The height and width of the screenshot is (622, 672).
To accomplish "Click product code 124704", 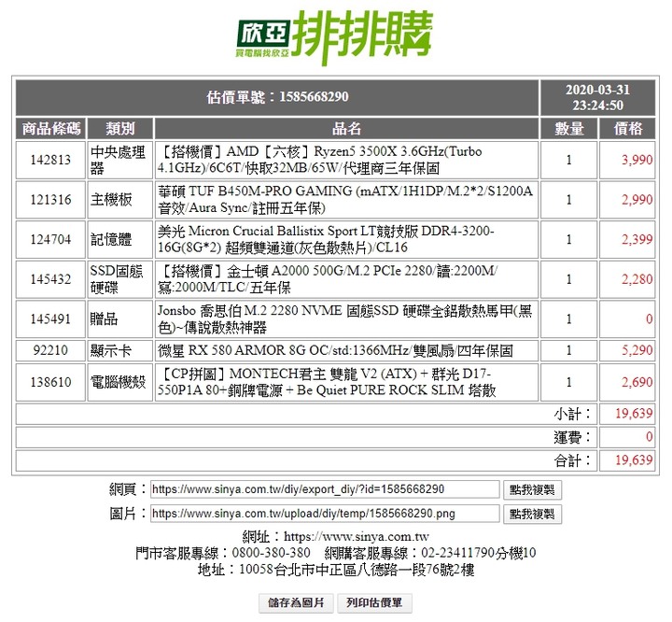I will tap(50, 239).
